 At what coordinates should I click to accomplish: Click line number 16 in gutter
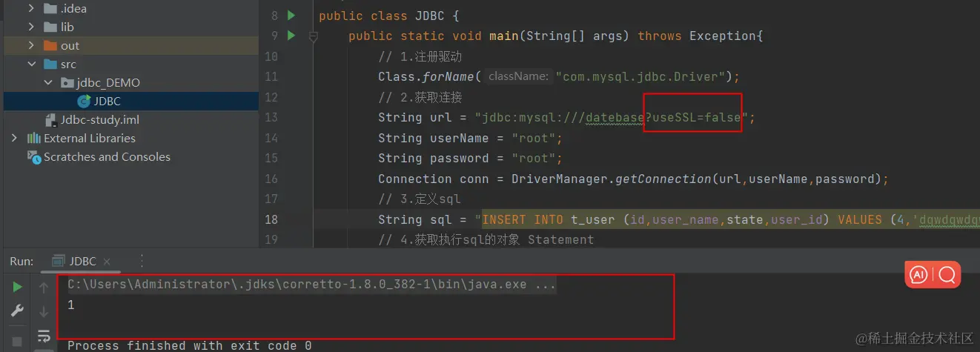(271, 179)
